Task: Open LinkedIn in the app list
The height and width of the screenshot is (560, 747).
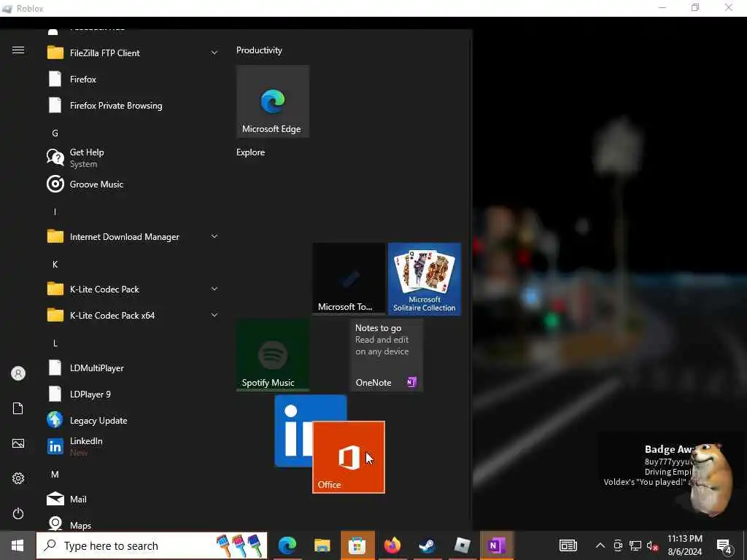Action: click(133, 447)
